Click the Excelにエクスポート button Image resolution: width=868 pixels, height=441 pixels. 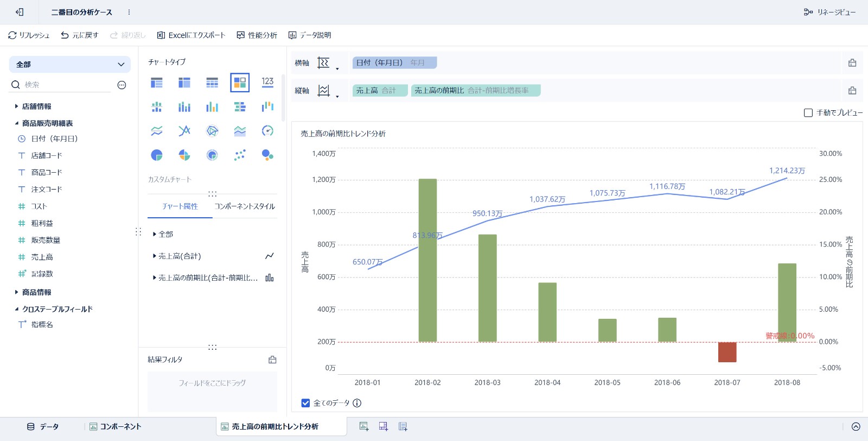point(191,35)
